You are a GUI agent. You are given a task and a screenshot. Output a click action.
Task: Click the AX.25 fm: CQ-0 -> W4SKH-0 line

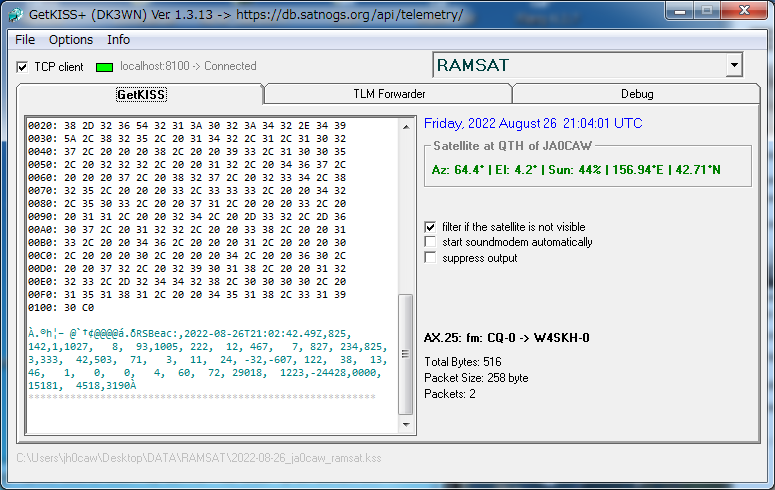tap(507, 338)
